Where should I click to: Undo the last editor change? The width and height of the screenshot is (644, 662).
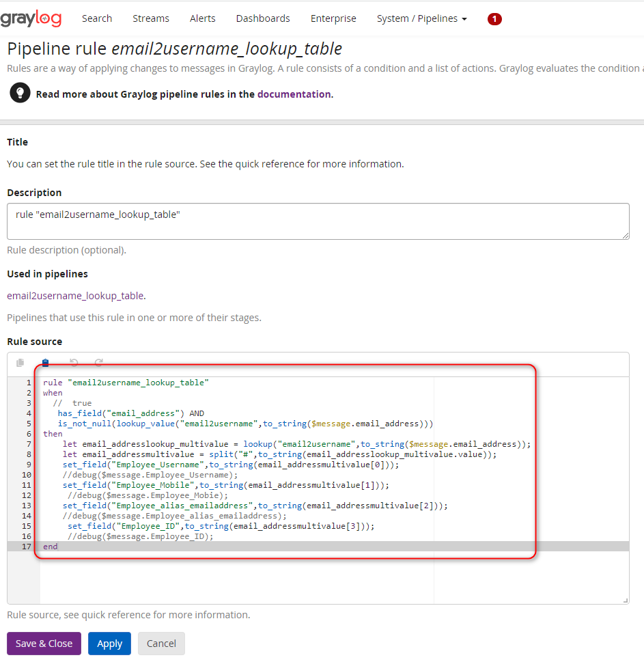(74, 363)
